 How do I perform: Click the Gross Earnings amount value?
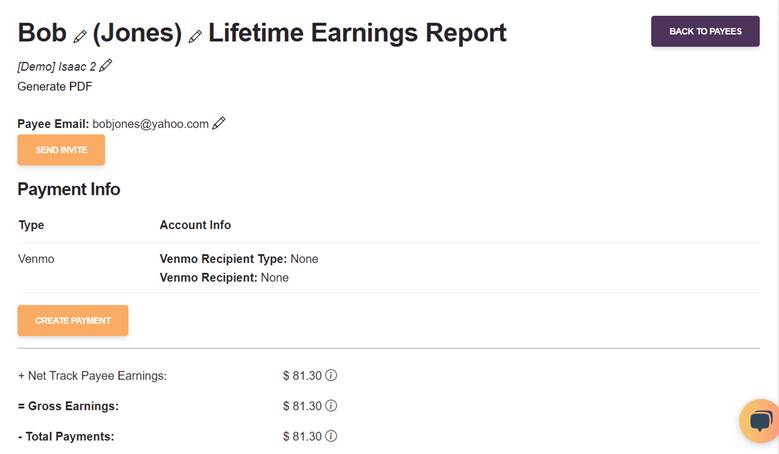(303, 406)
